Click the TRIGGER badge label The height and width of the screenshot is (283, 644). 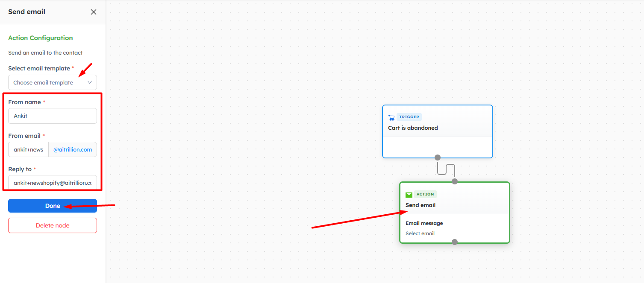[409, 117]
